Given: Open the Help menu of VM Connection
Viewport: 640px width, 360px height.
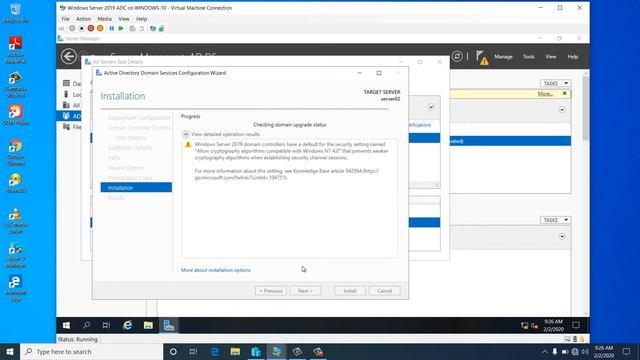Looking at the screenshot, I should [141, 19].
